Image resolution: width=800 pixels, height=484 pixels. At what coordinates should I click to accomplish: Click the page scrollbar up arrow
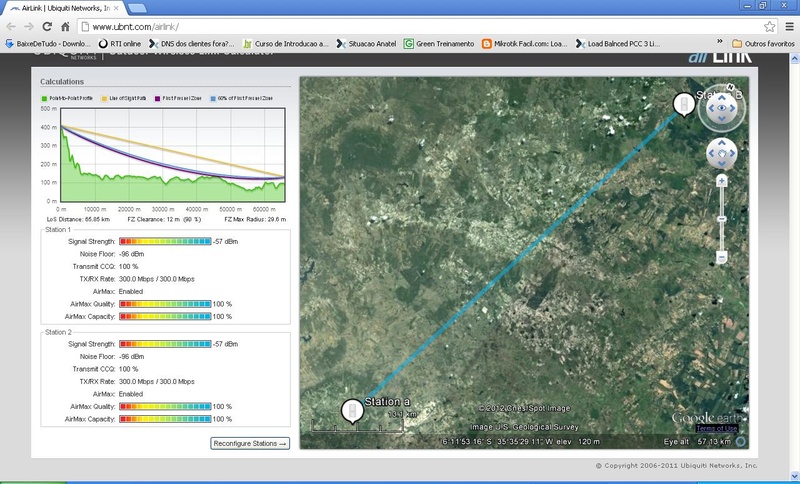pos(794,60)
